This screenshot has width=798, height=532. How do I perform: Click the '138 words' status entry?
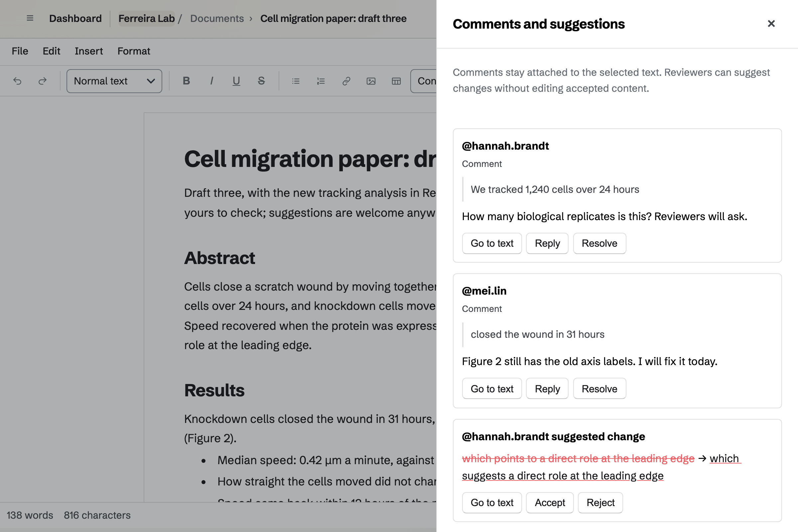(30, 515)
